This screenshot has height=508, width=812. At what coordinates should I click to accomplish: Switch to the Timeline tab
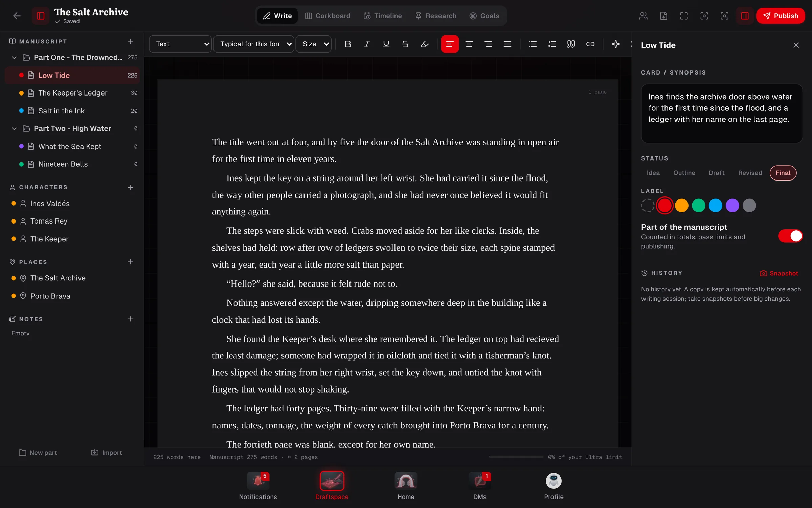click(x=383, y=16)
